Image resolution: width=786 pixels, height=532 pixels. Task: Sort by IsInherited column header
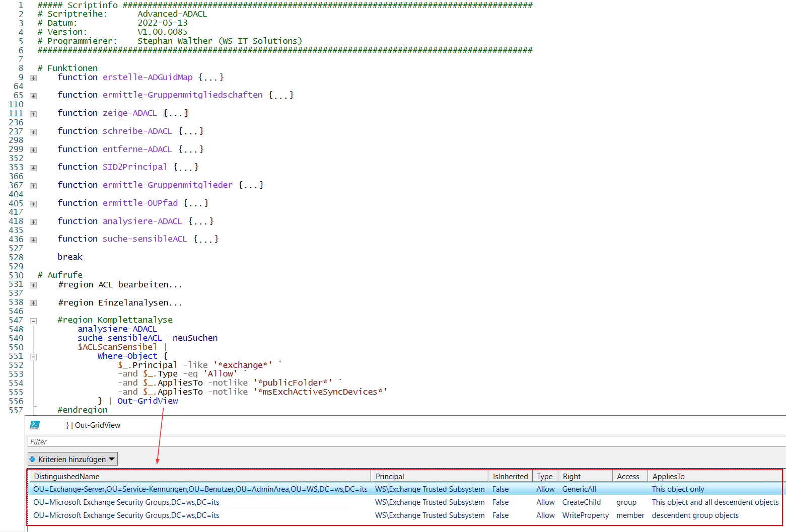tap(510, 476)
